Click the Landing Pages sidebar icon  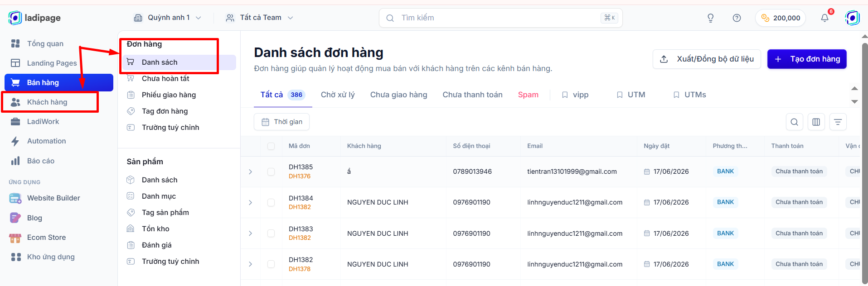[x=15, y=63]
